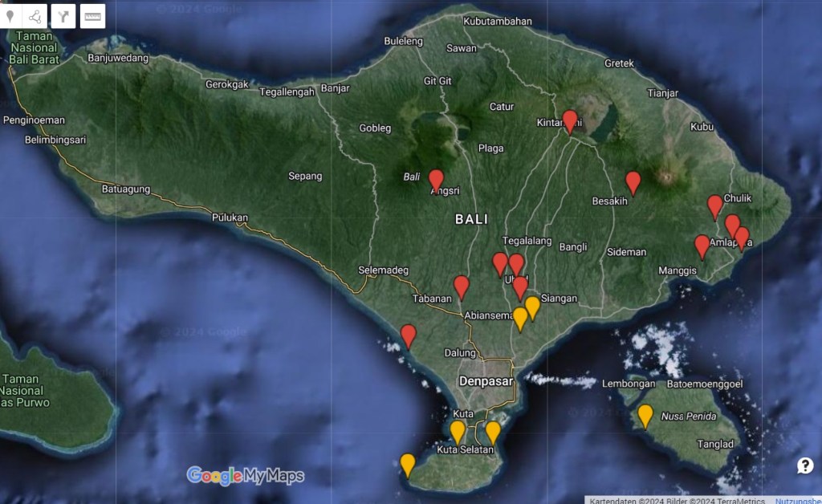The image size is (822, 504).
Task: Click the Denpasar city label
Action: 486,381
